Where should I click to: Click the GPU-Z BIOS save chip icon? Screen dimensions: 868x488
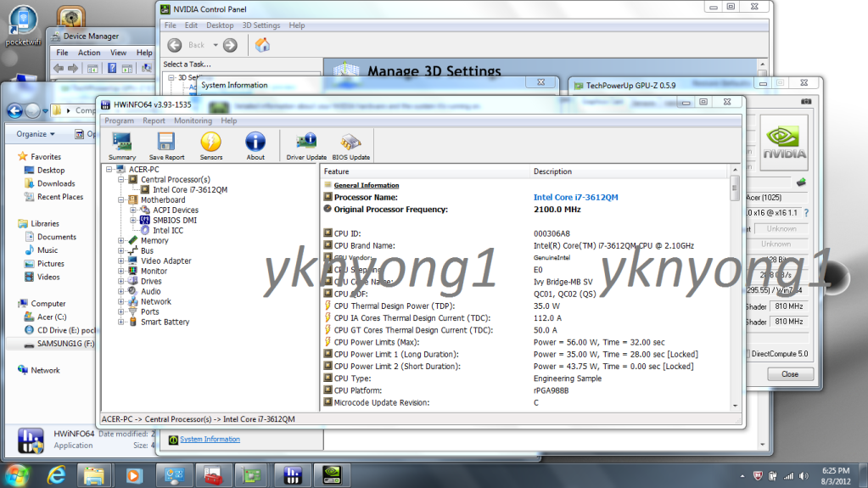click(x=801, y=182)
